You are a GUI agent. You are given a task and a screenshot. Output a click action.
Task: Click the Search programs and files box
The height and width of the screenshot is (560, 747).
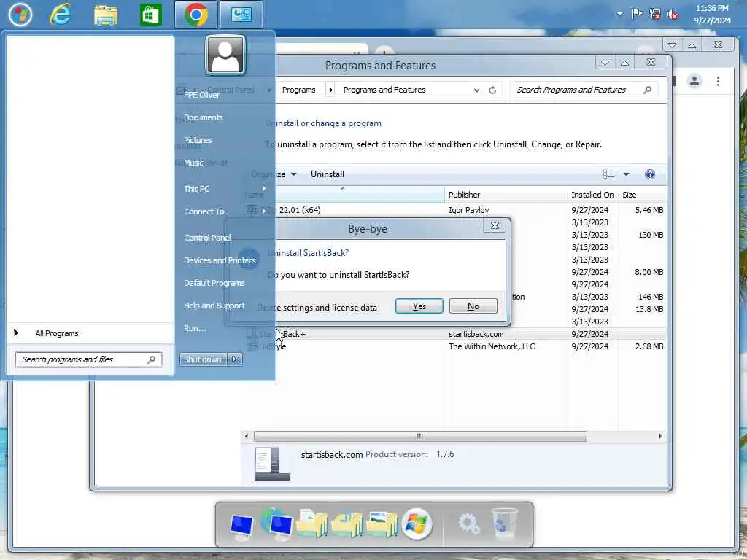[88, 359]
